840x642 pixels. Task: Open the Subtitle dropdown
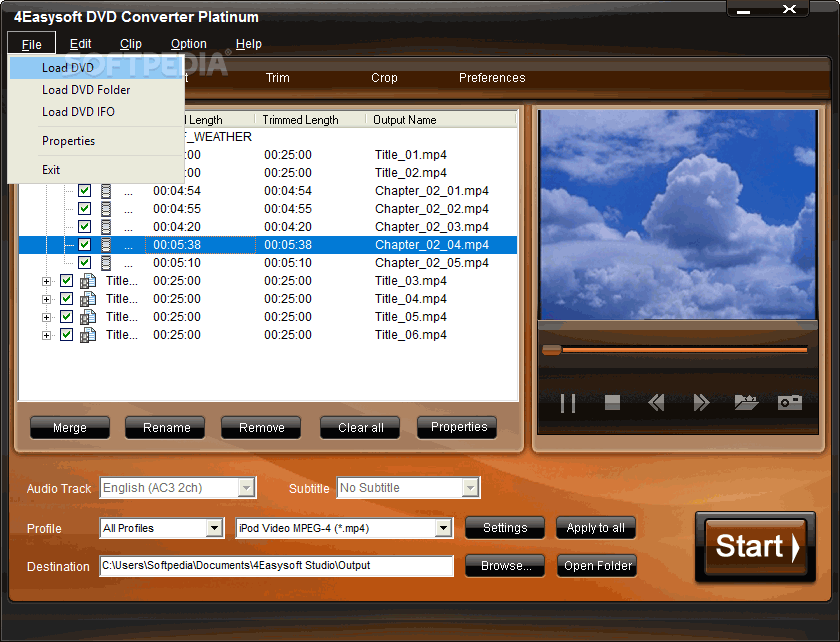[470, 488]
